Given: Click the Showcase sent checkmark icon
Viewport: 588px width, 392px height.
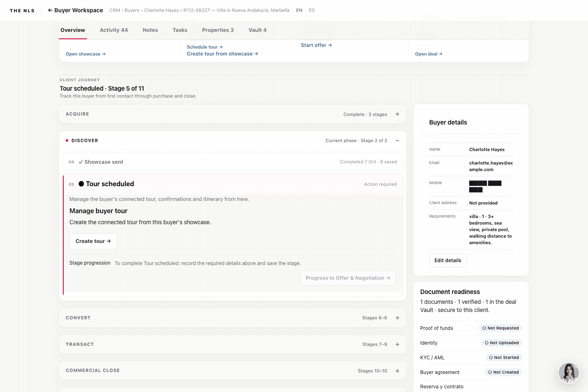Looking at the screenshot, I should (80, 162).
